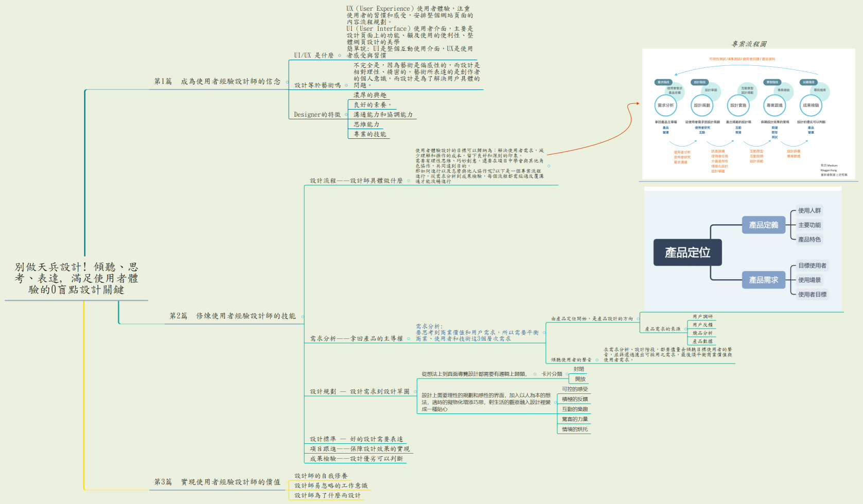Select the '第3篇 實現使用者經驗設計師的價值' node

click(x=217, y=482)
